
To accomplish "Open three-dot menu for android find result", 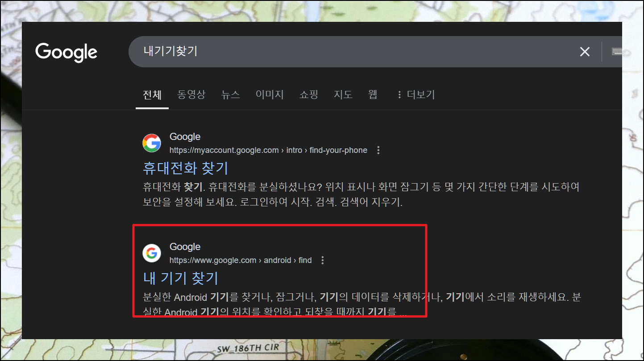I will pyautogui.click(x=323, y=260).
